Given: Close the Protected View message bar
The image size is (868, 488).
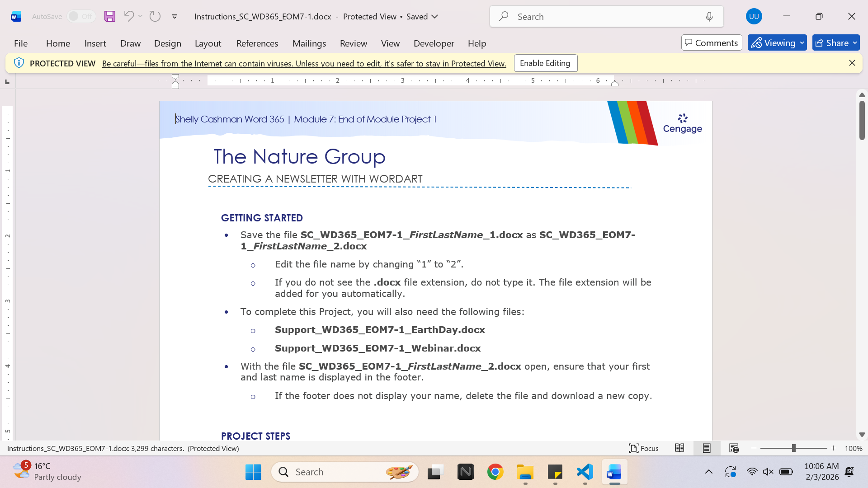Looking at the screenshot, I should [852, 63].
